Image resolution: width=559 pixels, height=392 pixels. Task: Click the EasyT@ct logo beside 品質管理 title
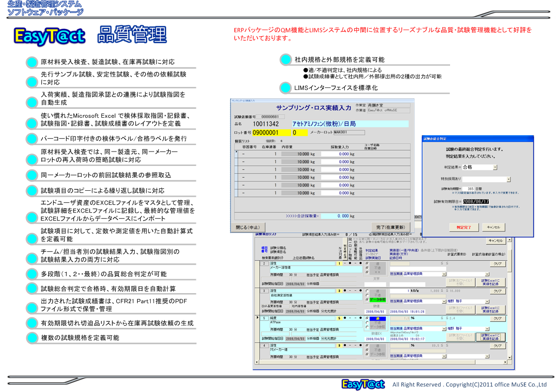49,36
